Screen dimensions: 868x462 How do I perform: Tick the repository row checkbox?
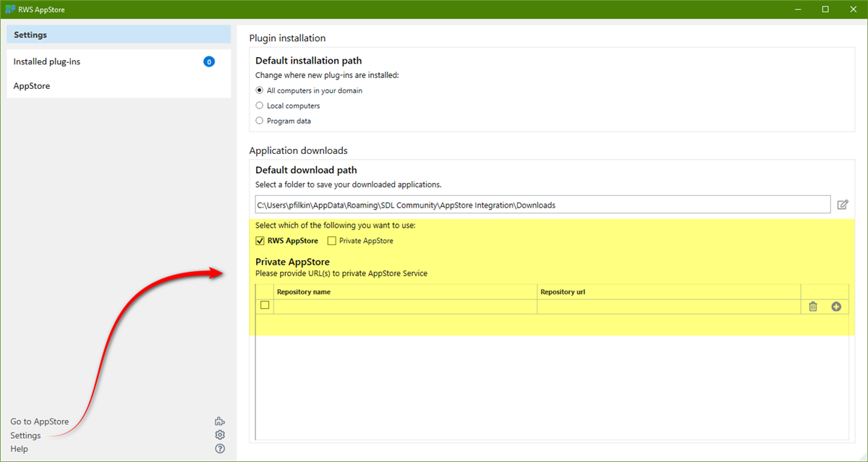point(265,306)
